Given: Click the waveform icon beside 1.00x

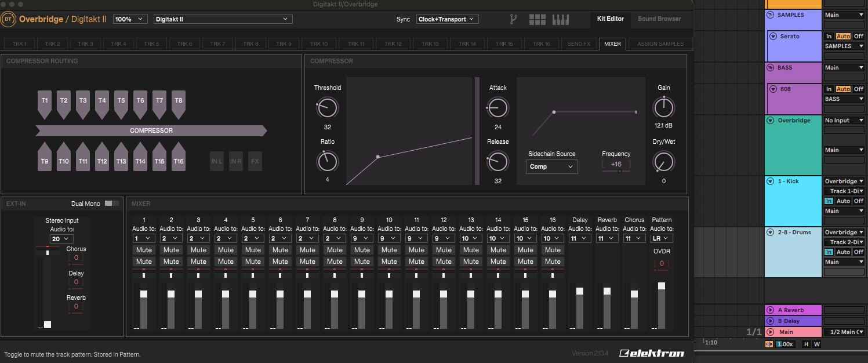Looking at the screenshot, I should point(769,344).
